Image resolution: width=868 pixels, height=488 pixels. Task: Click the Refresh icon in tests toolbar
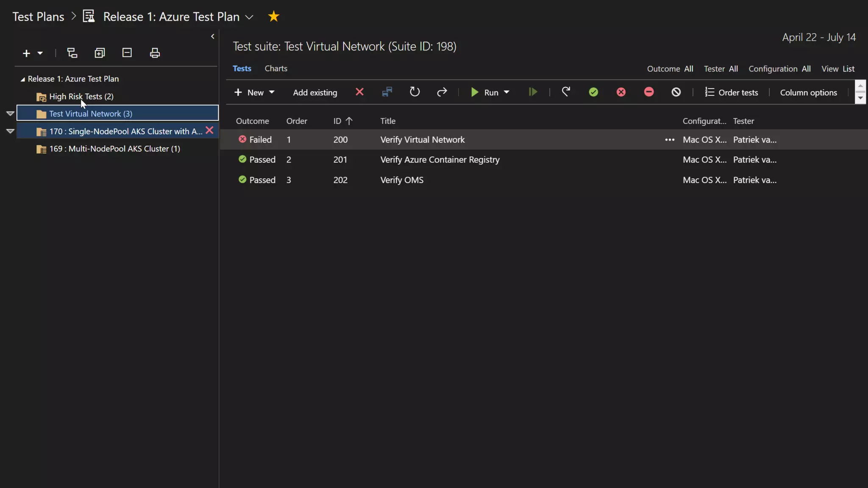tap(415, 92)
